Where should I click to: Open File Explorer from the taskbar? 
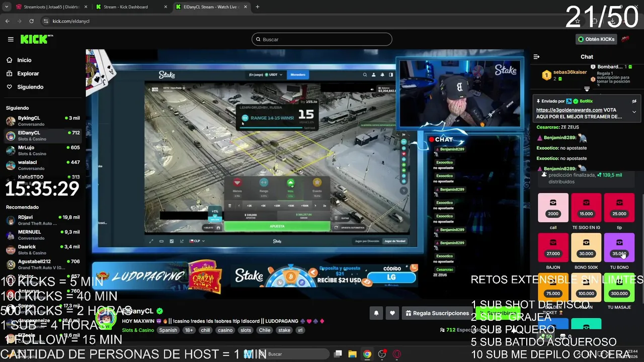click(x=352, y=354)
